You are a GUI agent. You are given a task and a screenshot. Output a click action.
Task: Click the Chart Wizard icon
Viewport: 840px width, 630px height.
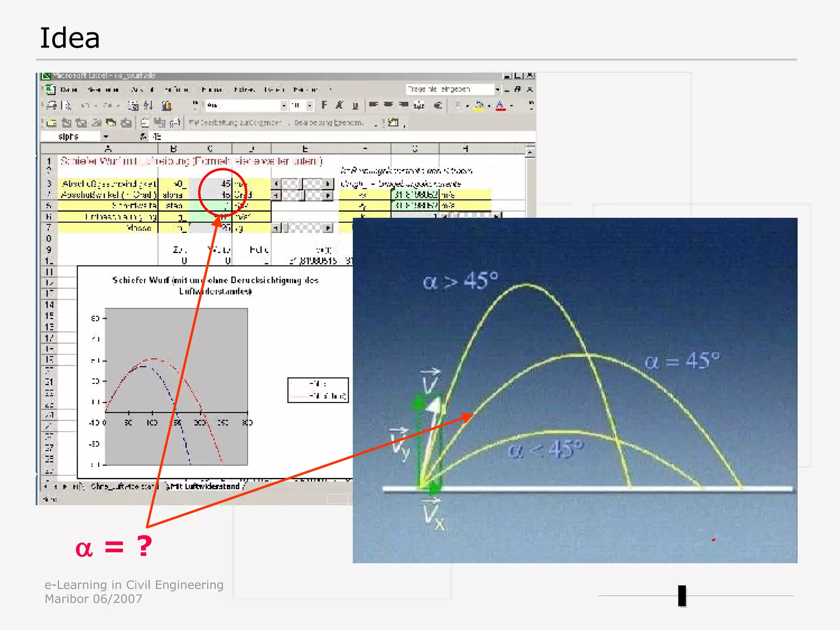coord(167,106)
